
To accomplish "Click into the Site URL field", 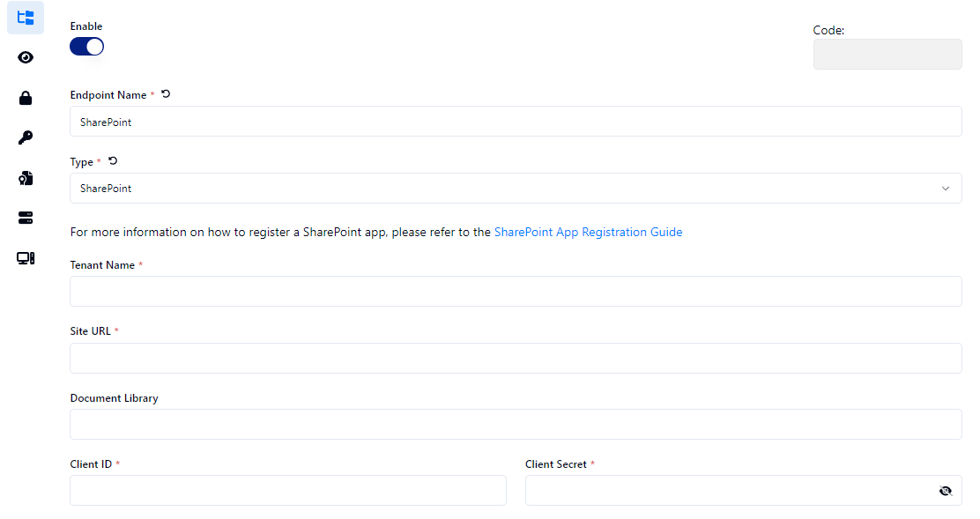I will 516,358.
